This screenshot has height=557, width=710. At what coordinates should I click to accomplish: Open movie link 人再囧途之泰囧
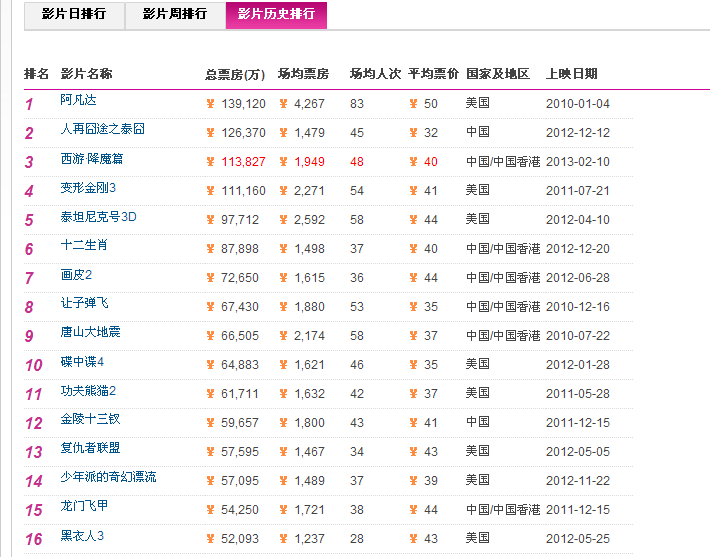103,129
